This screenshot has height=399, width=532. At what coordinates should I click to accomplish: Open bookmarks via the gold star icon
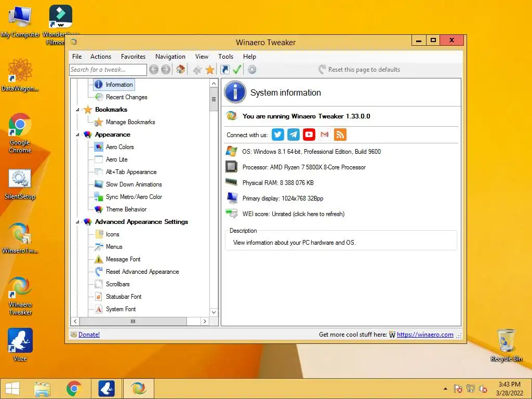tap(210, 70)
